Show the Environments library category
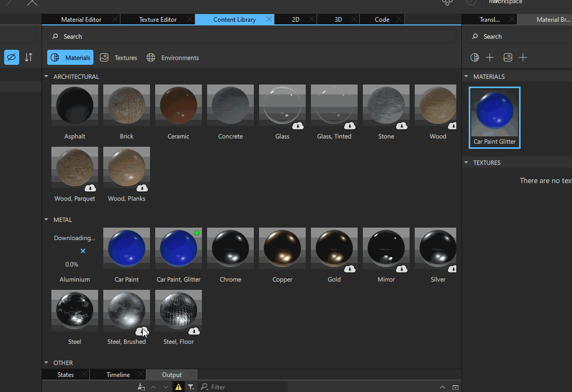 (x=173, y=58)
